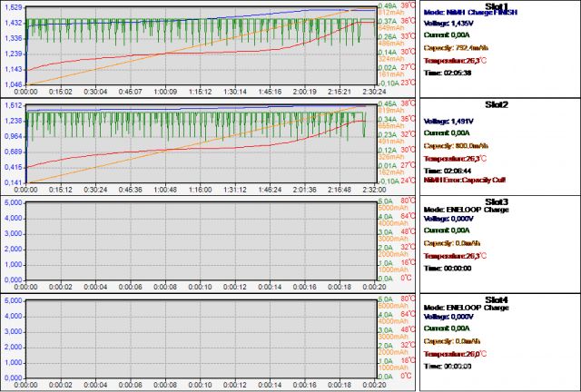The width and height of the screenshot is (581, 392).
Task: Click the '1,512' voltage axis label
Action: [13, 105]
